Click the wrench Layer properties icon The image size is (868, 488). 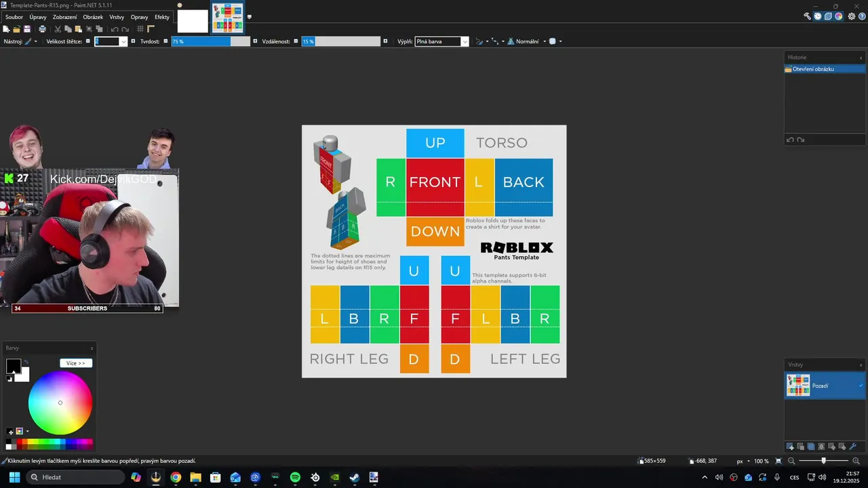(x=852, y=446)
